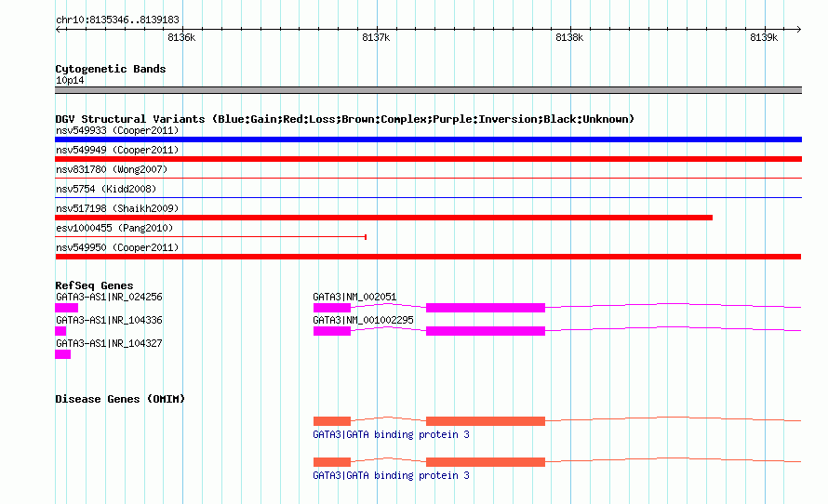Open esv1000455 (Pang2010) label
This screenshot has width=828, height=504.
pos(114,228)
